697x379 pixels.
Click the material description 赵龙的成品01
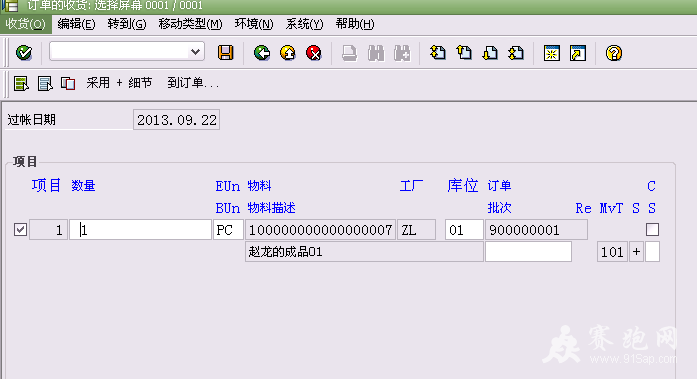point(364,252)
